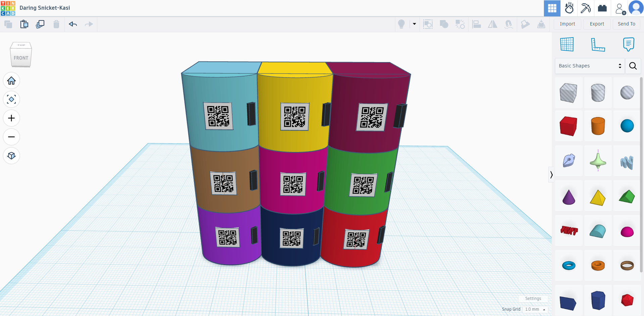Click the Drop to workplane icon
This screenshot has width=644, height=316.
click(541, 24)
